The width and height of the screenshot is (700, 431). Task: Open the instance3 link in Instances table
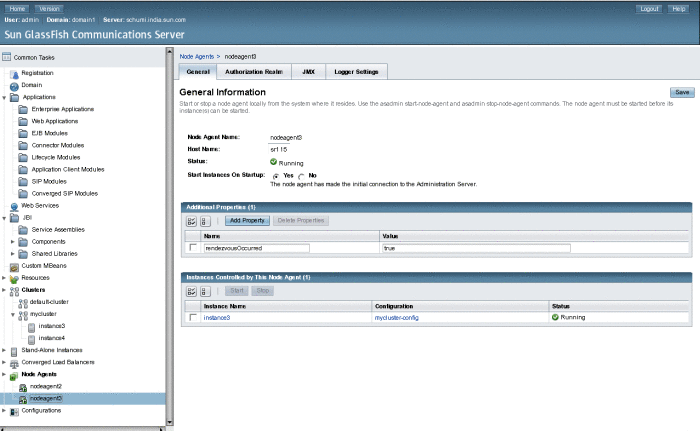coord(217,318)
